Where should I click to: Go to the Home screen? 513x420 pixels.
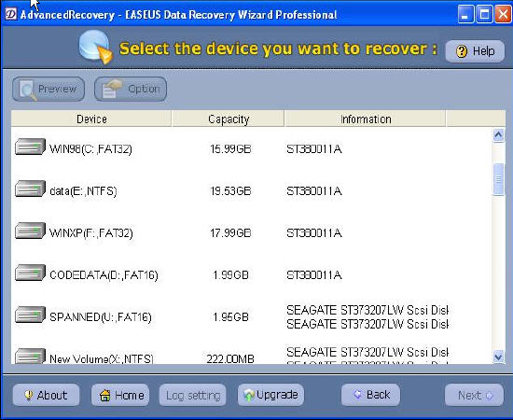pyautogui.click(x=120, y=395)
